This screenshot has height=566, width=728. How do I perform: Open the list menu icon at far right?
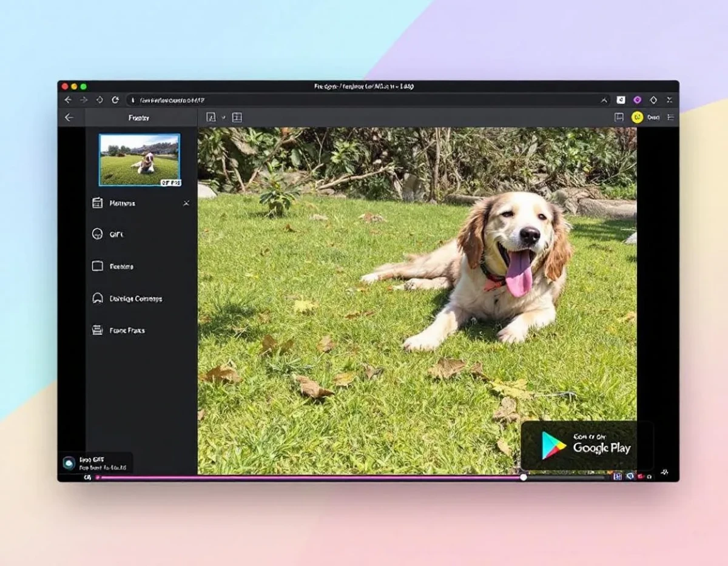click(670, 118)
